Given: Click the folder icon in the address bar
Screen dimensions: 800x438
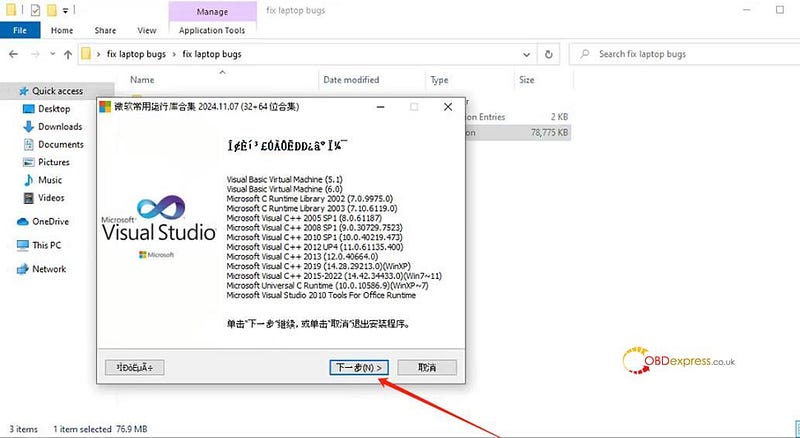Looking at the screenshot, I should [x=86, y=54].
